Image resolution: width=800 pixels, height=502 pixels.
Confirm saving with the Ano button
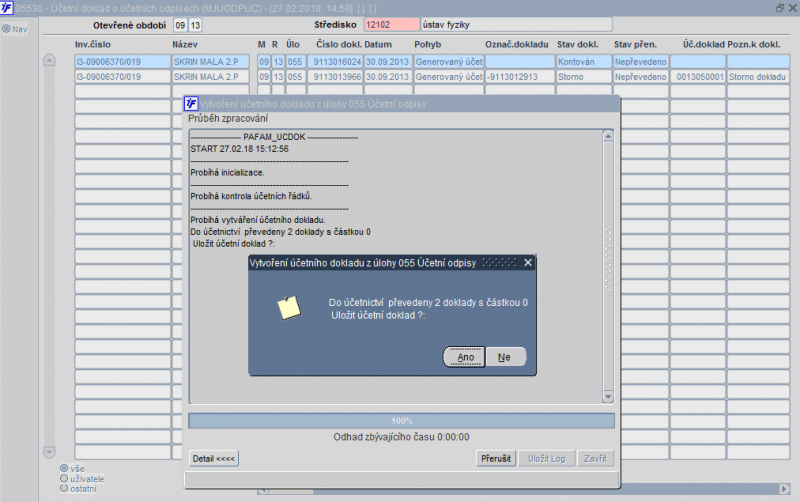pos(464,357)
